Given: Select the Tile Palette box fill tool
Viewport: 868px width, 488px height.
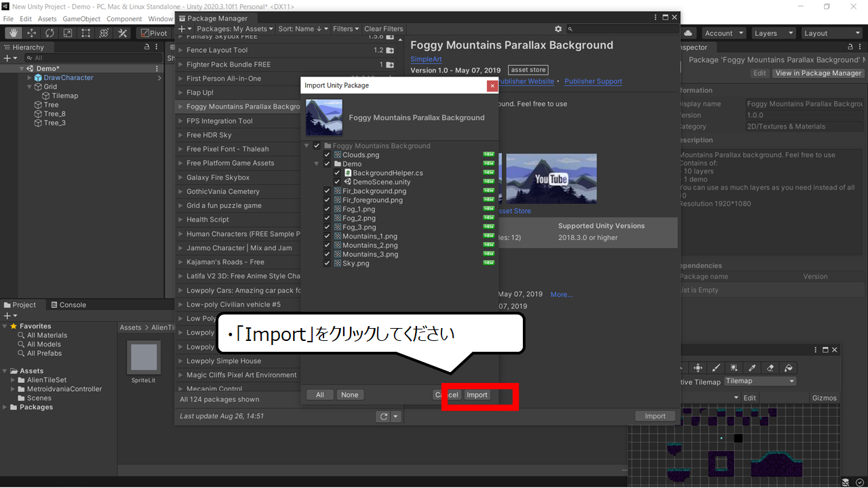Looking at the screenshot, I should pyautogui.click(x=734, y=367).
